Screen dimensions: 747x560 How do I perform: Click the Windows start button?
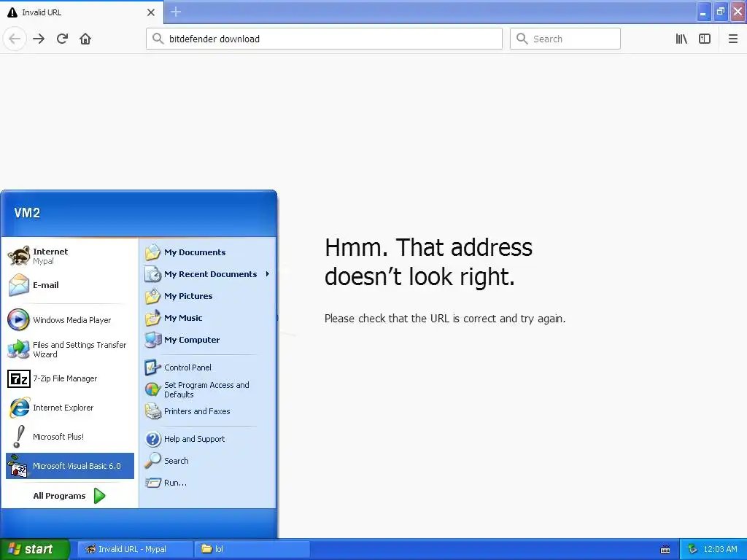(x=35, y=549)
